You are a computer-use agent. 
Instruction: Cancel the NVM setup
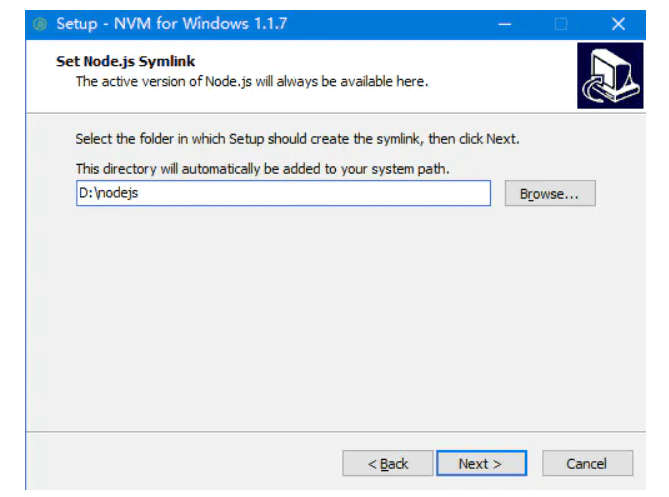click(587, 463)
